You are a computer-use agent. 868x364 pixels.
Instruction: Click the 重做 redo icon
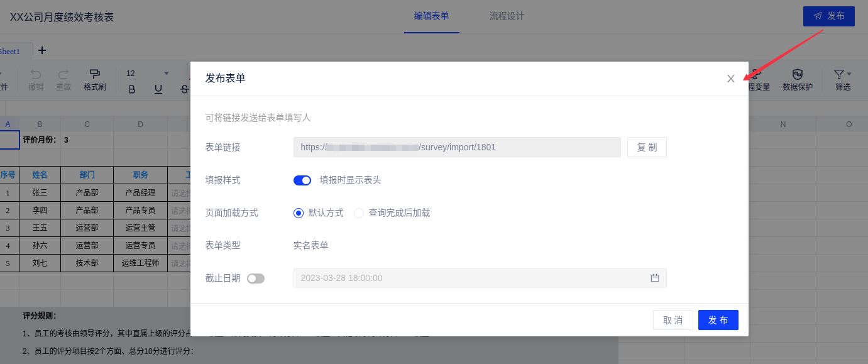click(63, 74)
